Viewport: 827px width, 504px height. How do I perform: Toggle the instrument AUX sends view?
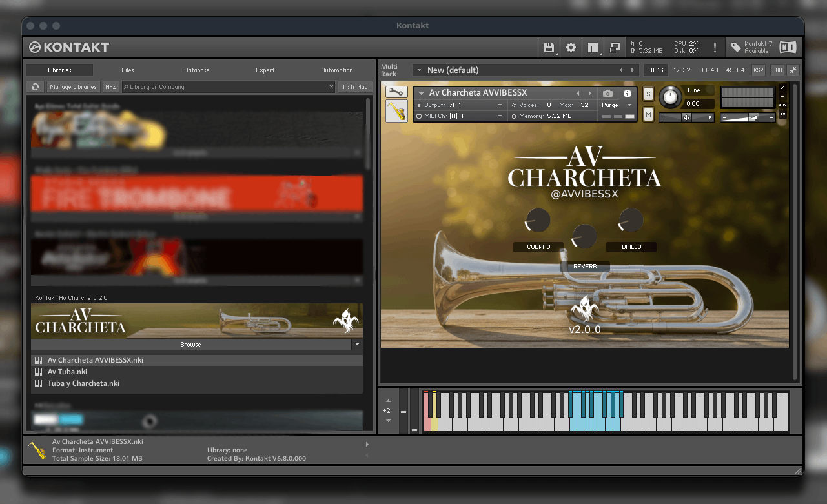(782, 105)
